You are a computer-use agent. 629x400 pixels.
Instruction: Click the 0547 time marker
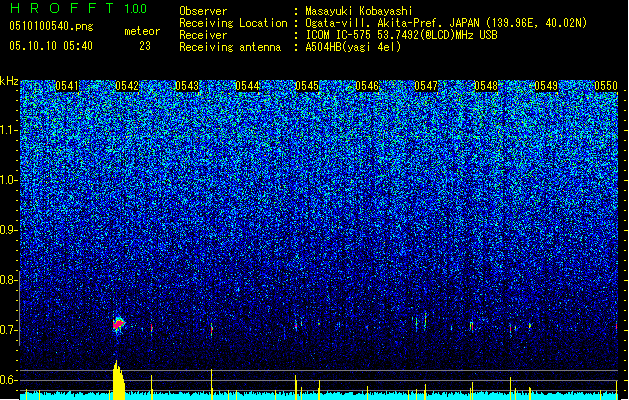coord(426,86)
